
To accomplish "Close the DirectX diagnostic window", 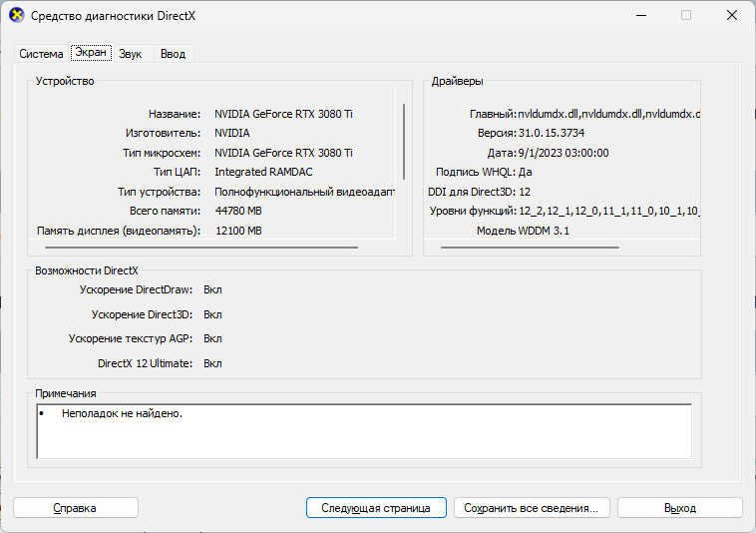I will click(x=732, y=15).
